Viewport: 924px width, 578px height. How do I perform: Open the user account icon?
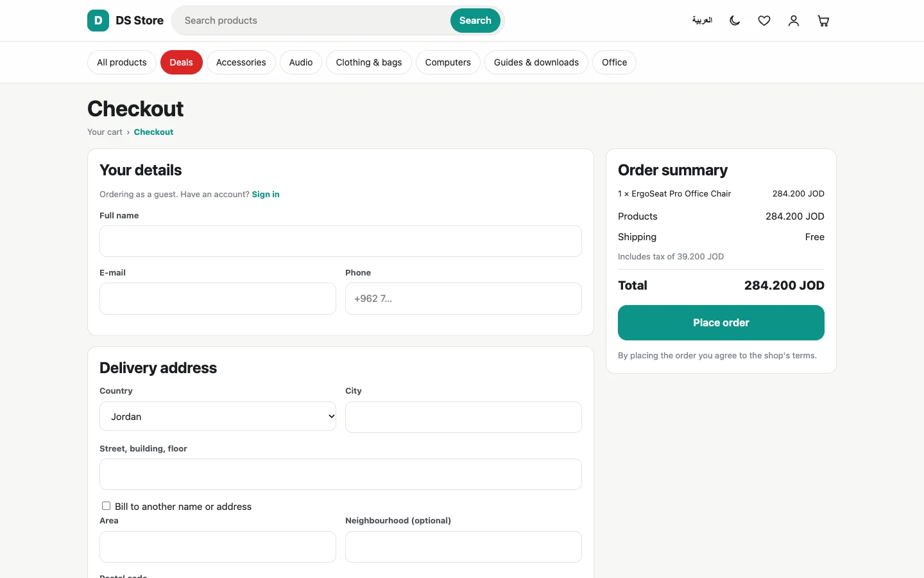coord(794,21)
